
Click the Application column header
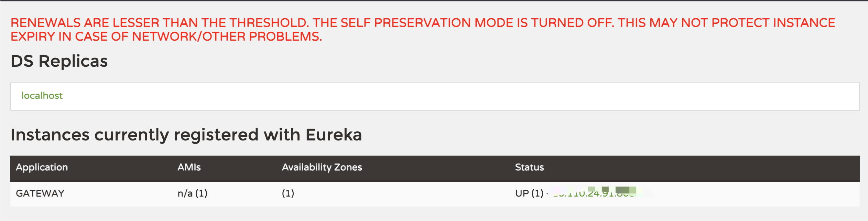coord(42,167)
